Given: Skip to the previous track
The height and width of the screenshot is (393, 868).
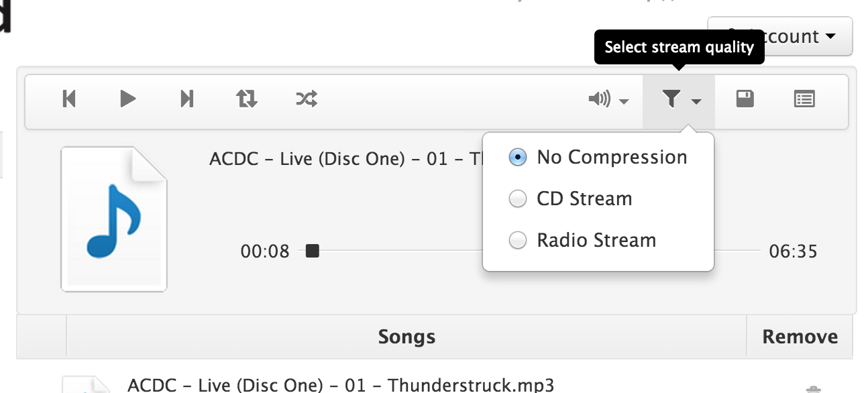Looking at the screenshot, I should point(69,99).
